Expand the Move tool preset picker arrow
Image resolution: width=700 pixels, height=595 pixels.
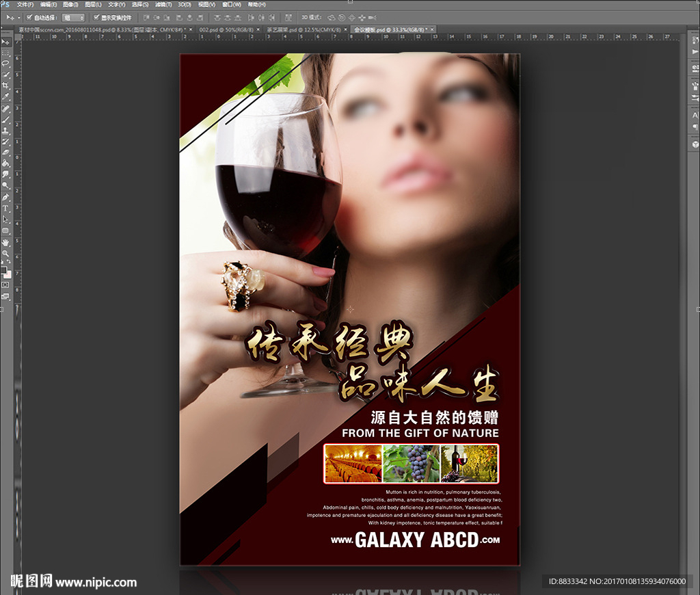point(18,17)
